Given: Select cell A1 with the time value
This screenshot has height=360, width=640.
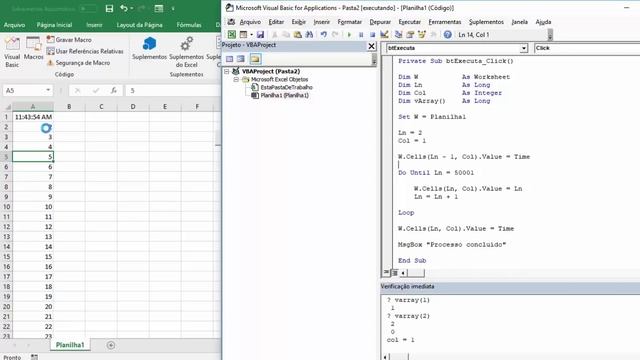Looking at the screenshot, I should click(x=33, y=117).
